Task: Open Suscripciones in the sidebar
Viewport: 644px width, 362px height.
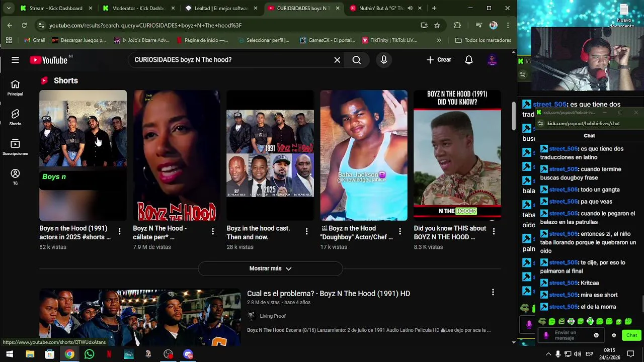Action: [x=15, y=147]
